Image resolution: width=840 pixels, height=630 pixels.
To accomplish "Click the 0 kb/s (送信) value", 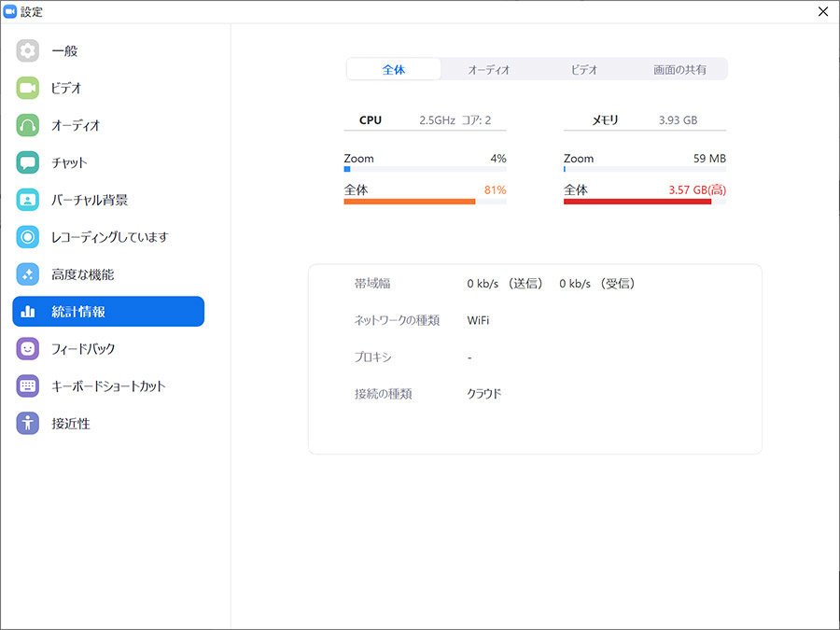I will 504,284.
